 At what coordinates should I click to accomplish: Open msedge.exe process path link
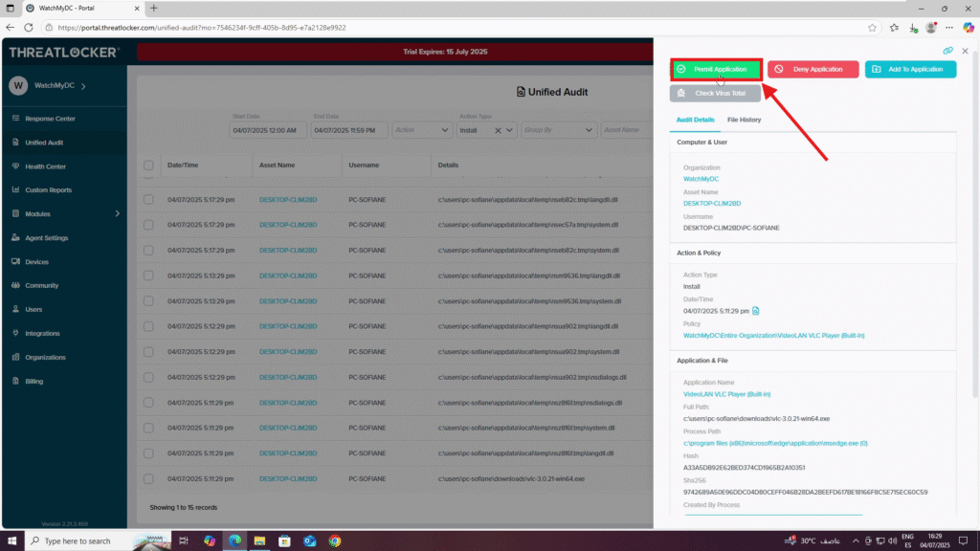pyautogui.click(x=775, y=443)
